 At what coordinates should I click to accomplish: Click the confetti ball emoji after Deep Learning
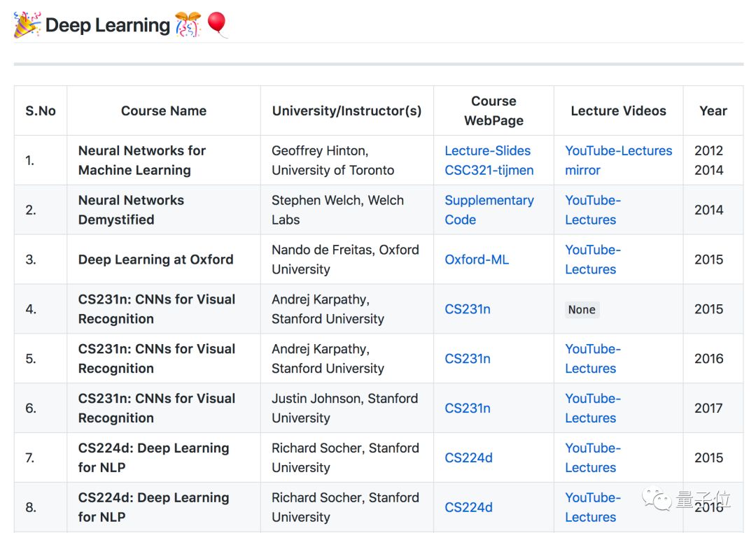(x=188, y=25)
